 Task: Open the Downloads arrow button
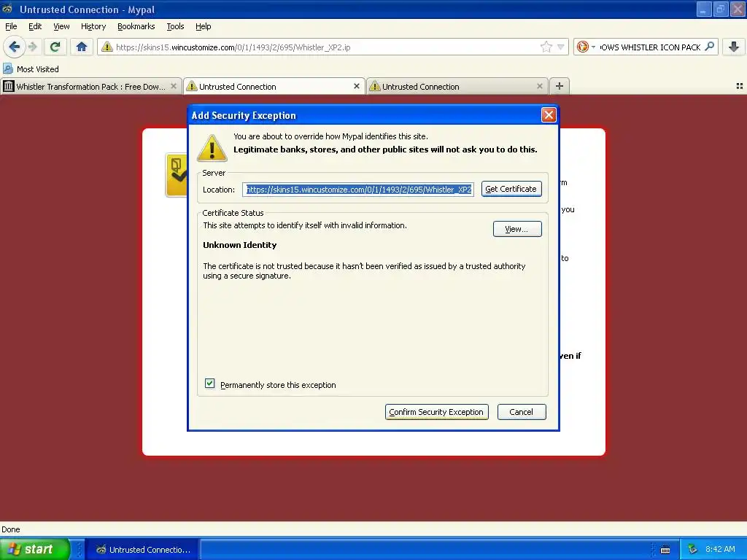click(x=734, y=47)
